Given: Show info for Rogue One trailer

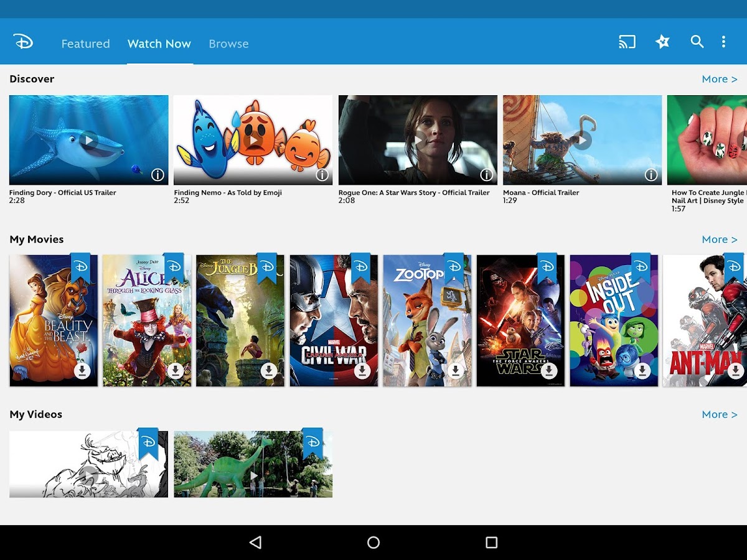Looking at the screenshot, I should coord(486,175).
